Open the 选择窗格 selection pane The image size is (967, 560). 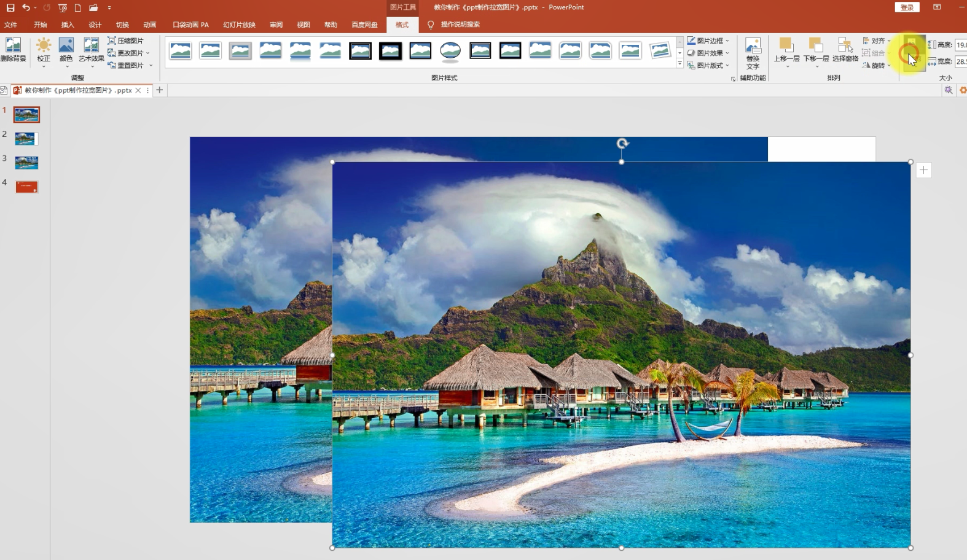click(845, 49)
